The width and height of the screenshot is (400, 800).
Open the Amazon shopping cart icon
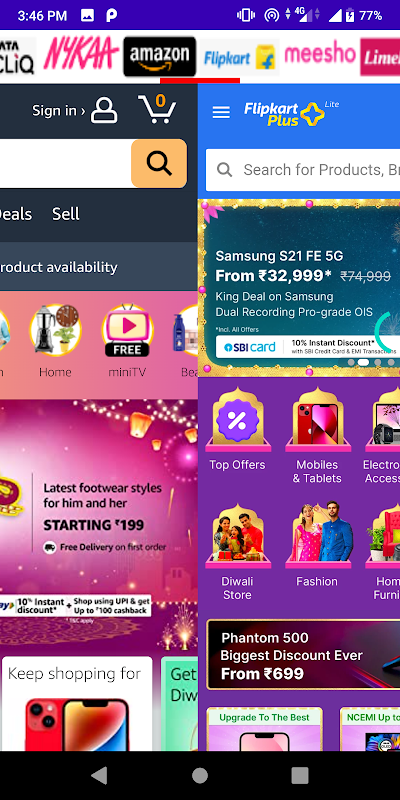[157, 108]
